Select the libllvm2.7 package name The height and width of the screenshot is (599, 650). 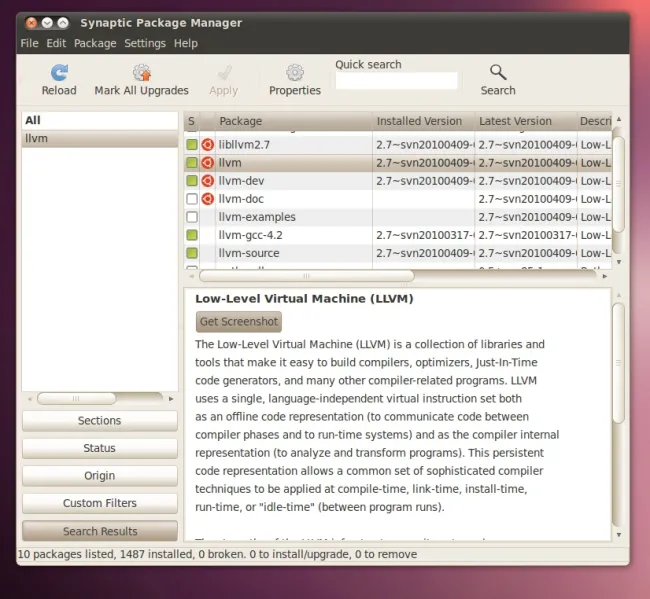pos(244,145)
